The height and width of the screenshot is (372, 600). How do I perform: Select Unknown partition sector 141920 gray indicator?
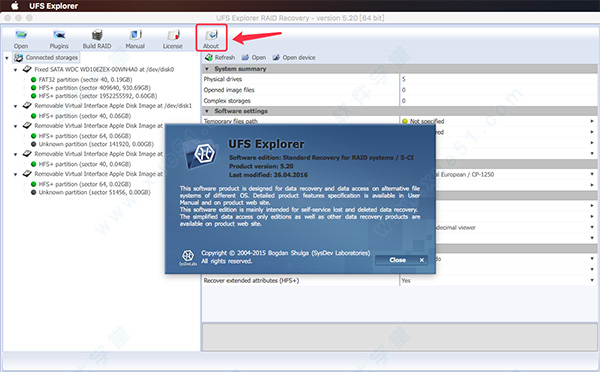pos(33,144)
